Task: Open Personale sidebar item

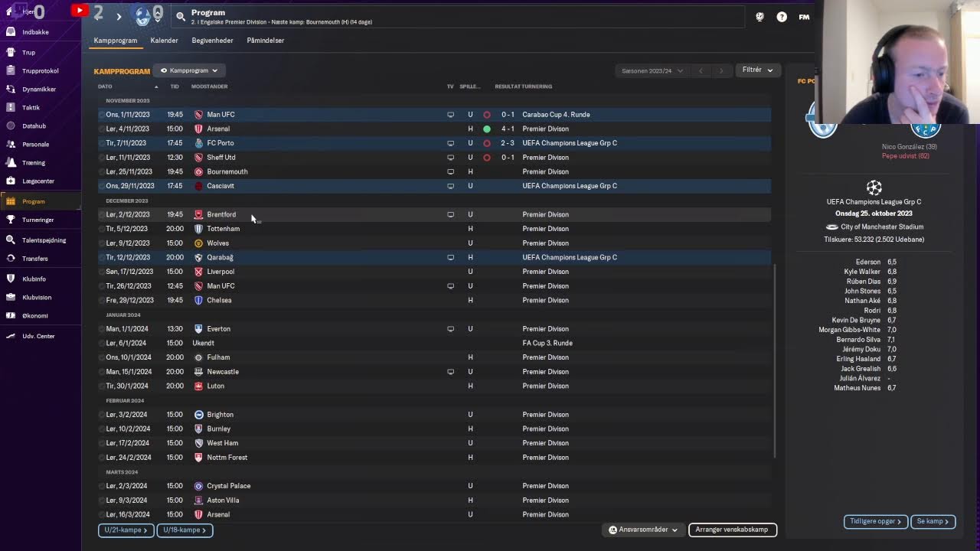Action: 35,144
